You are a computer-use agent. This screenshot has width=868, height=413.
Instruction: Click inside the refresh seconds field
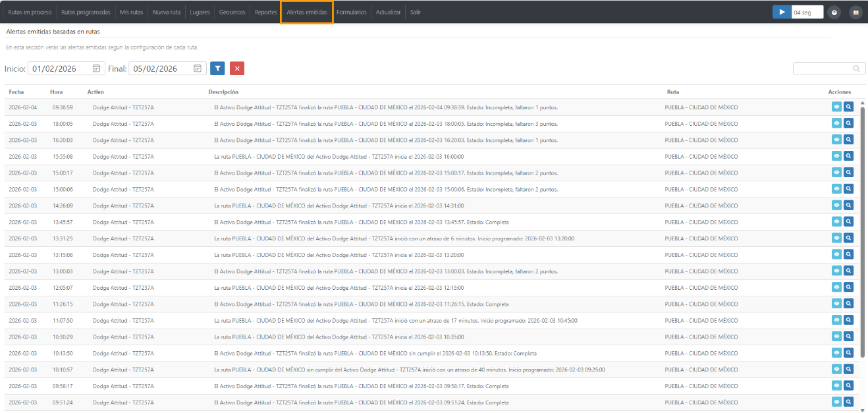tap(807, 12)
